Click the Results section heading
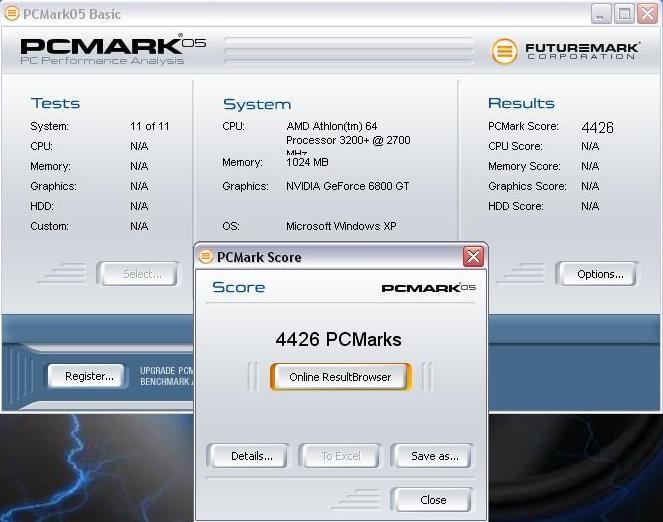 pos(521,103)
